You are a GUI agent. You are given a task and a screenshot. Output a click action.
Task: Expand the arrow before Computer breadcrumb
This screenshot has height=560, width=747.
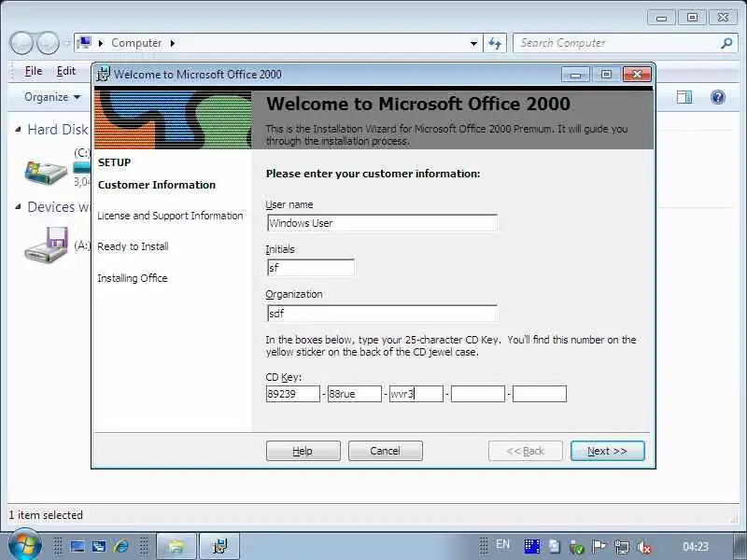tap(101, 43)
